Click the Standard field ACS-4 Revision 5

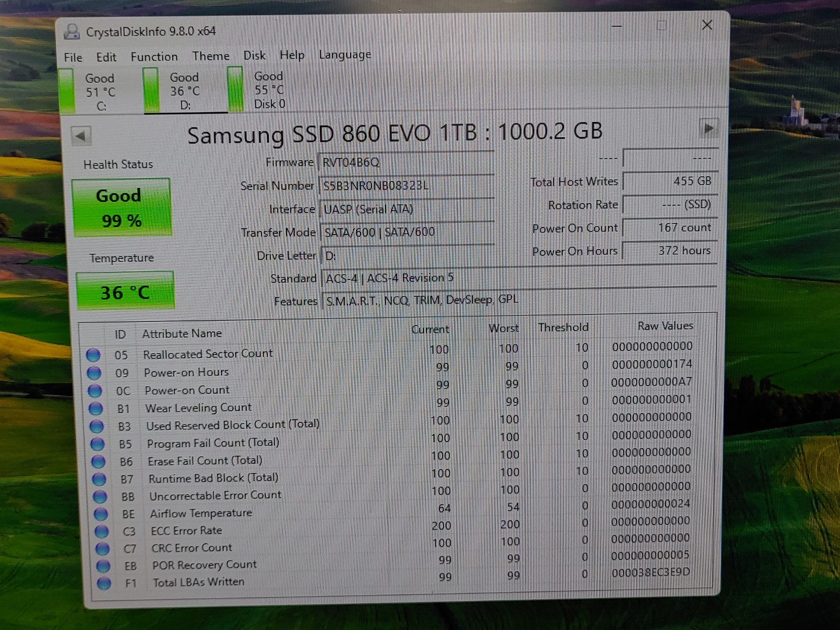coord(519,278)
